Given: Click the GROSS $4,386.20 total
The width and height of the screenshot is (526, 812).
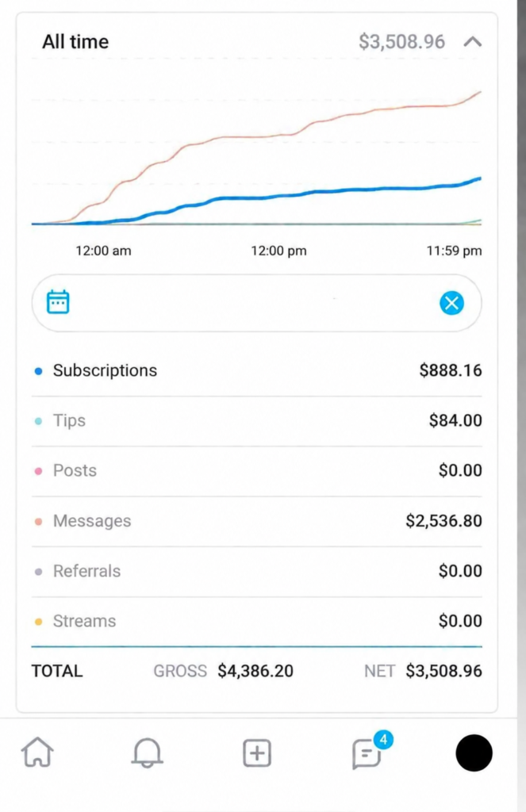Looking at the screenshot, I should pos(224,671).
